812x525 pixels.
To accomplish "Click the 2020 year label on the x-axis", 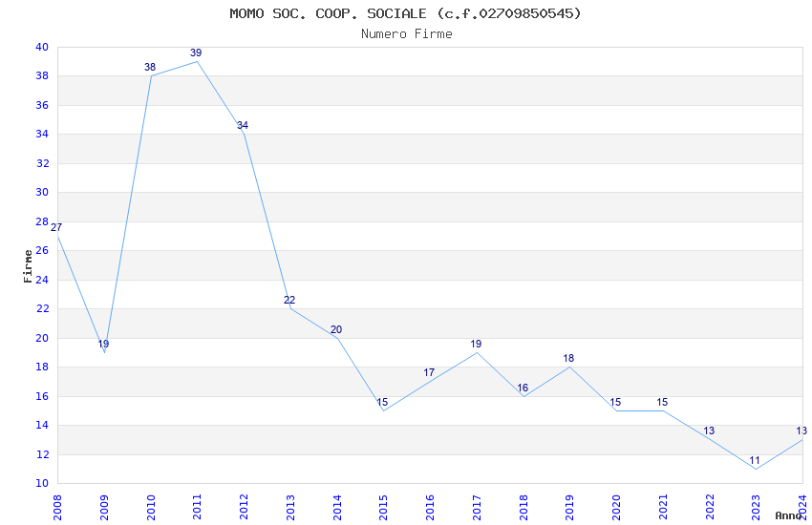I will pyautogui.click(x=617, y=507).
